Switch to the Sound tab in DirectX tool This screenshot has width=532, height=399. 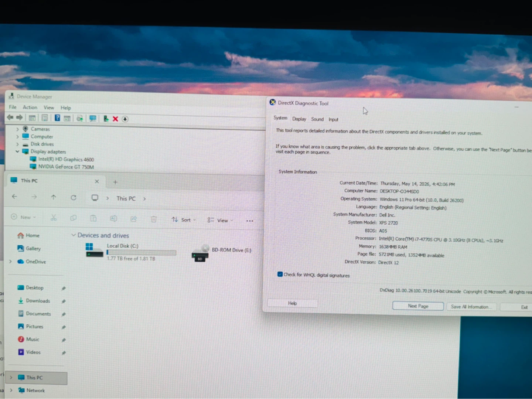tap(317, 119)
